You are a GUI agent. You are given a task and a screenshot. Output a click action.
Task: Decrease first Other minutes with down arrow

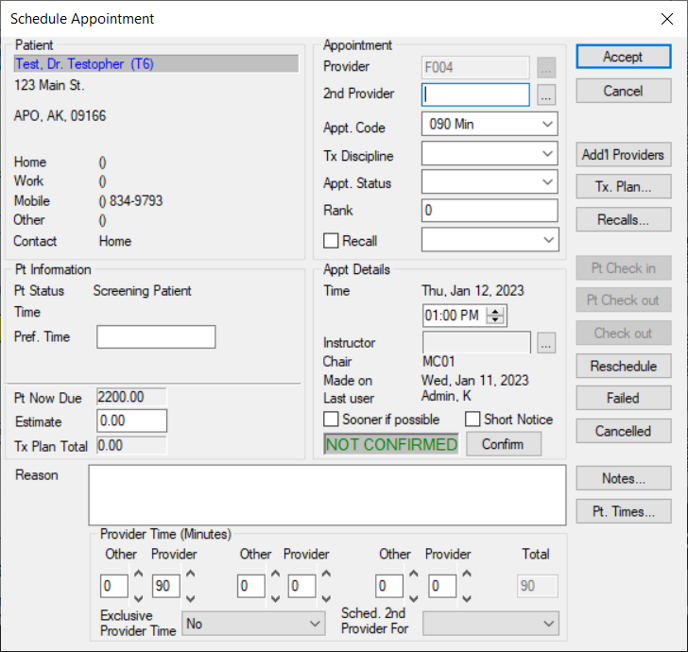[x=138, y=598]
